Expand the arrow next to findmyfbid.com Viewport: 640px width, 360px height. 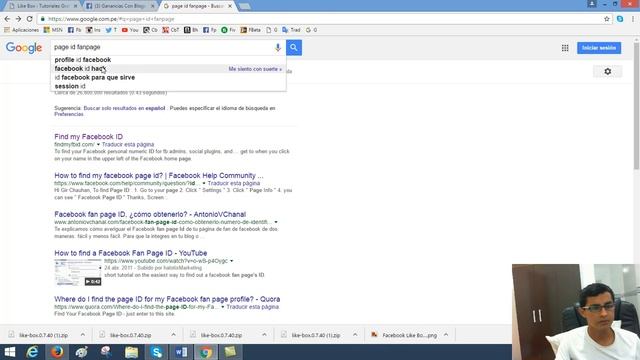[98, 144]
